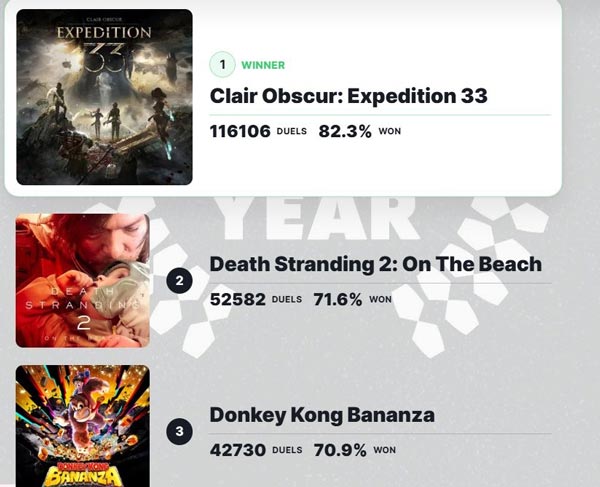600x487 pixels.
Task: Open the Donkey Kong Bananza title link
Action: pyautogui.click(x=321, y=415)
